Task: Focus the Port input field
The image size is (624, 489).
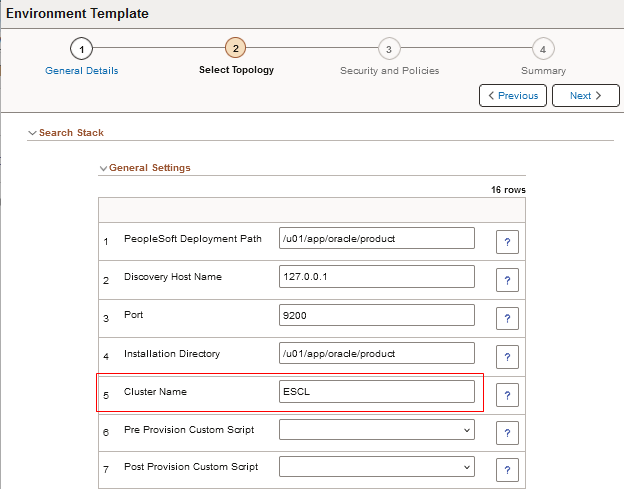Action: (376, 315)
